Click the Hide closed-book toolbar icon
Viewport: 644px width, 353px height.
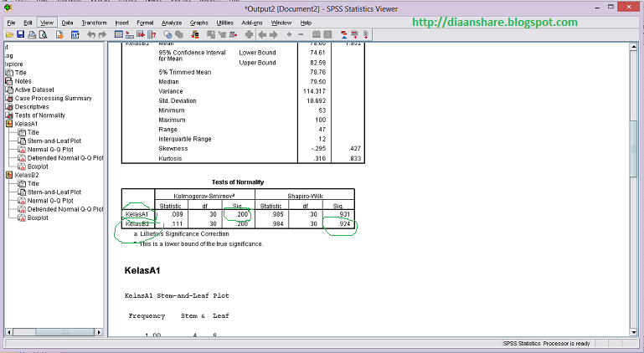coord(327,34)
